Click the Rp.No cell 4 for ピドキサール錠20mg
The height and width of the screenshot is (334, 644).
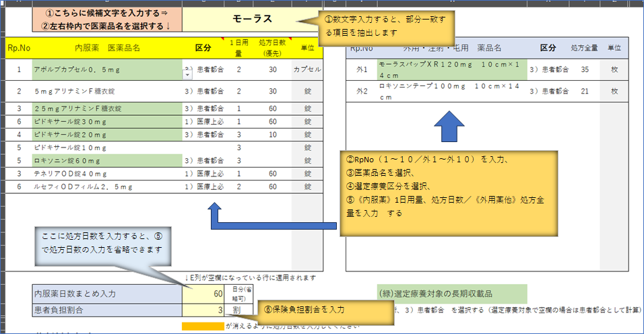point(19,135)
